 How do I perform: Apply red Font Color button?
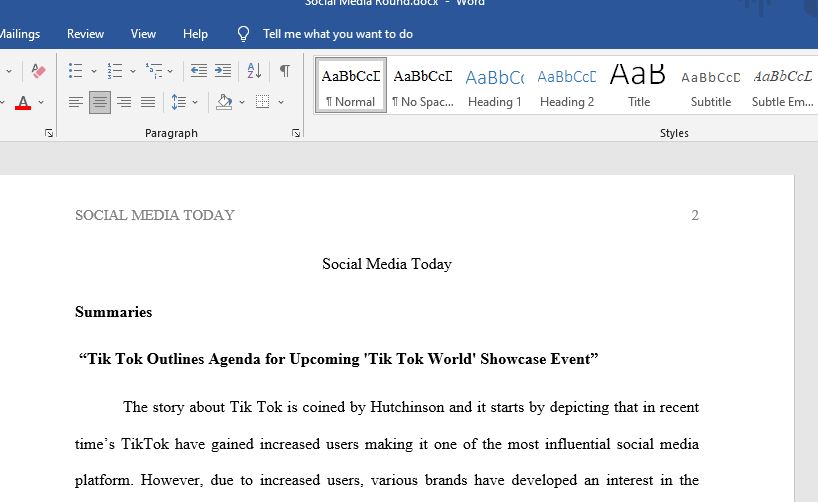tap(23, 102)
